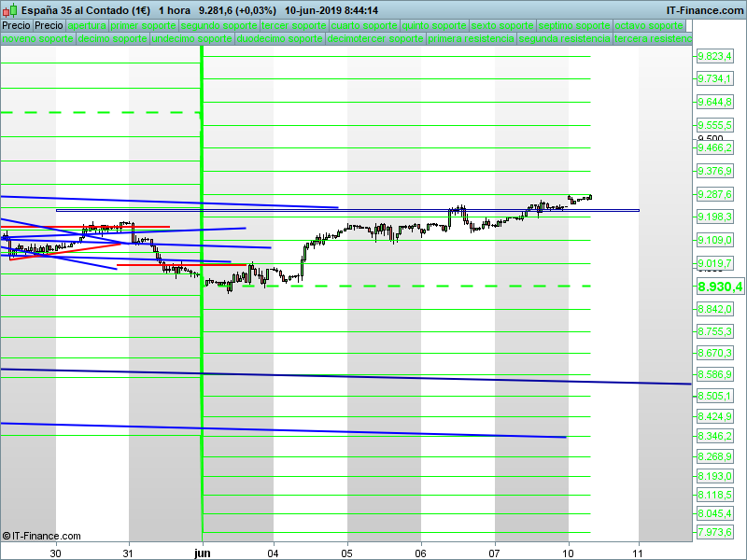Click the 10 date marker on time axis
Image resolution: width=747 pixels, height=560 pixels.
568,553
